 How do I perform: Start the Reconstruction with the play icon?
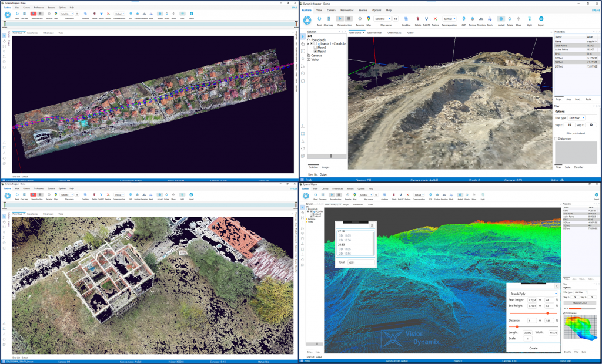[340, 18]
